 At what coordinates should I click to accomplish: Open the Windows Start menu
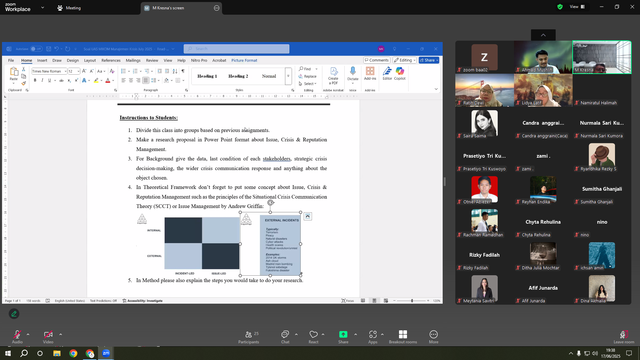tap(8, 353)
